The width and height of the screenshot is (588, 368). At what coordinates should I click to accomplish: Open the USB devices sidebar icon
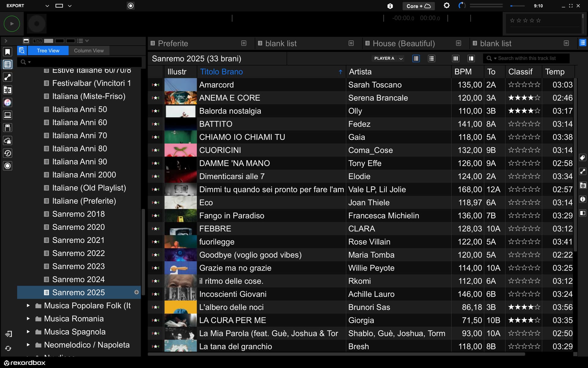click(x=8, y=128)
